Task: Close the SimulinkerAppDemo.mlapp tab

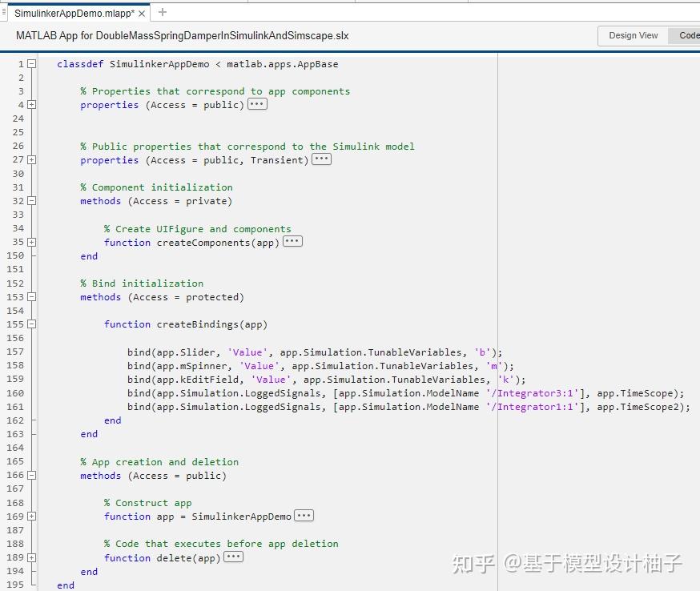Action: [142, 13]
